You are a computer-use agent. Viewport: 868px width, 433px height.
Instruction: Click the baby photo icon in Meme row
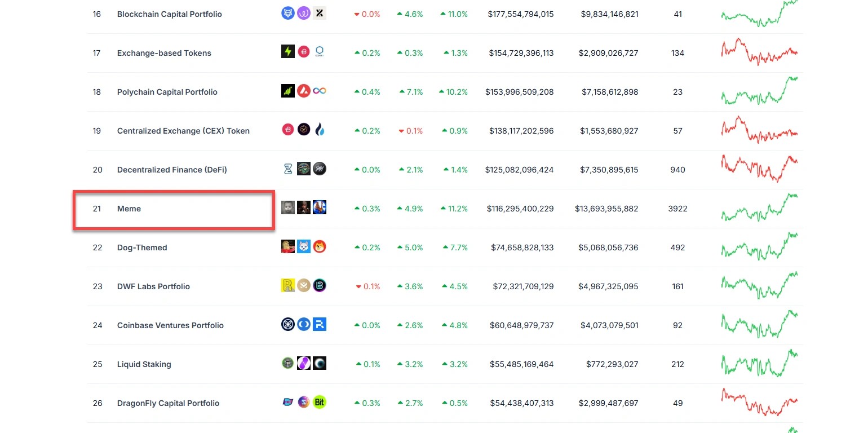pyautogui.click(x=288, y=208)
